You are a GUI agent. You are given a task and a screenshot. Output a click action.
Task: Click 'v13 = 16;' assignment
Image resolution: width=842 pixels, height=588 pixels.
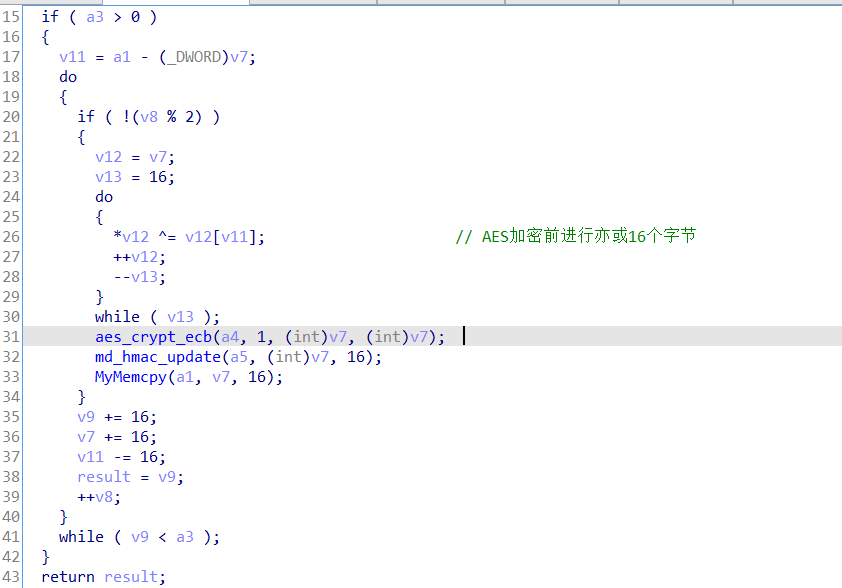135,177
